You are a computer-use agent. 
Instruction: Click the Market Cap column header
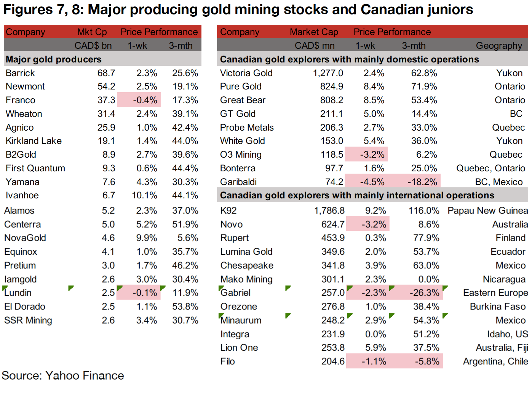pyautogui.click(x=314, y=32)
